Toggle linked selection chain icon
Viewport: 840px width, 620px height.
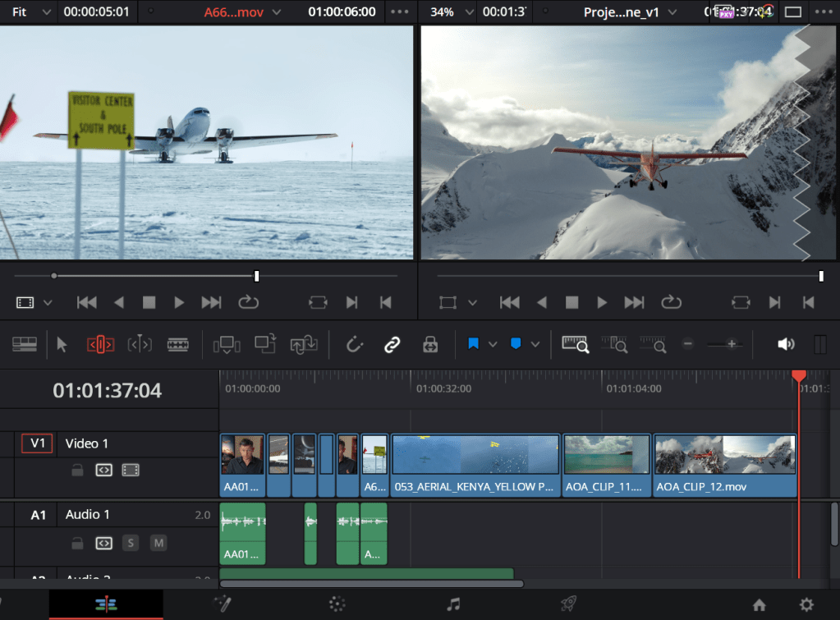(392, 345)
